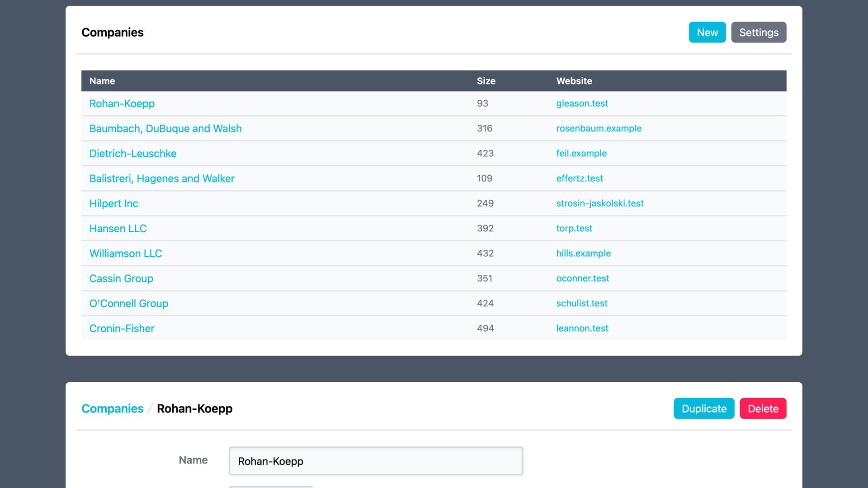Click the Companies panel heading

point(113,33)
